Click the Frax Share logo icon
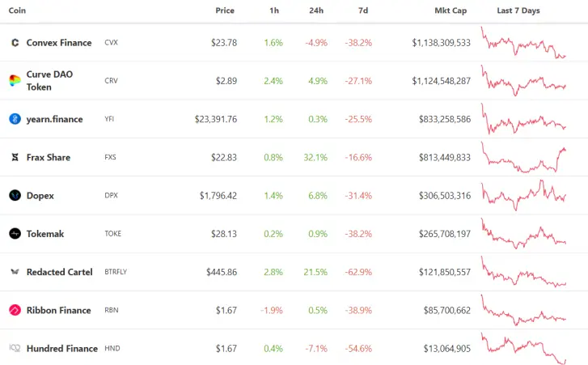The height and width of the screenshot is (365, 588). click(15, 157)
